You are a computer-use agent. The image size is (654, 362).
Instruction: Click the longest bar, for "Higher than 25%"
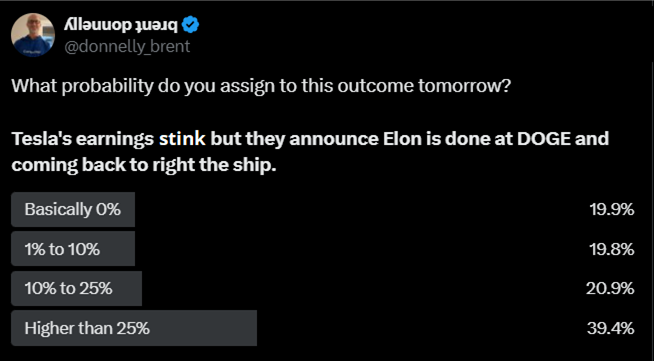(x=134, y=328)
